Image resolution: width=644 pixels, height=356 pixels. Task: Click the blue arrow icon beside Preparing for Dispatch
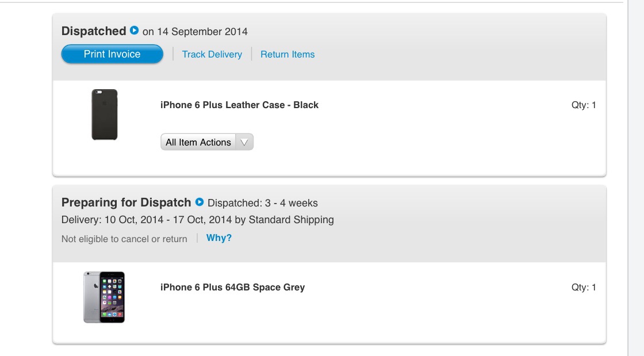coord(200,202)
